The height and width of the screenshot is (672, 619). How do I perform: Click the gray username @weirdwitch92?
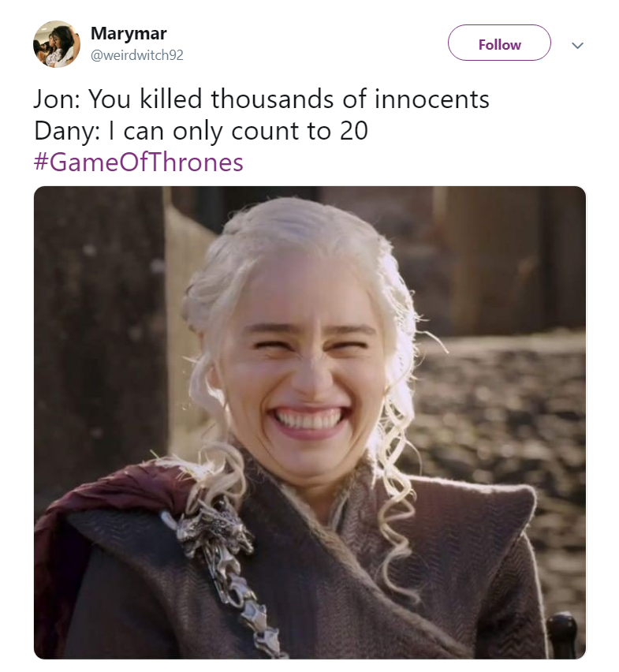136,55
